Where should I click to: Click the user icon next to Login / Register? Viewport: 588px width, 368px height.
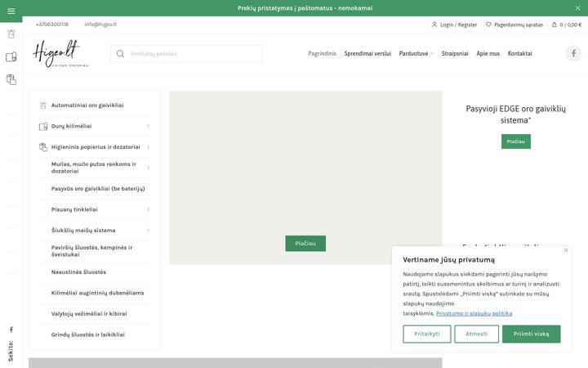434,25
